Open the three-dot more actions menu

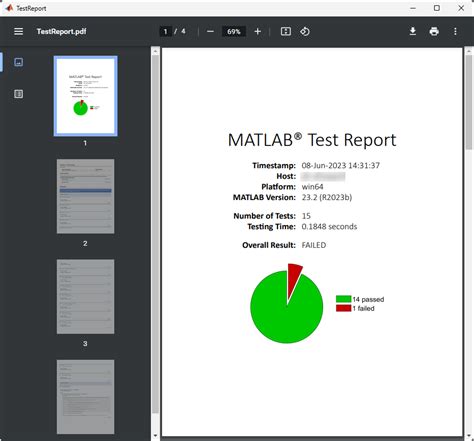(455, 31)
